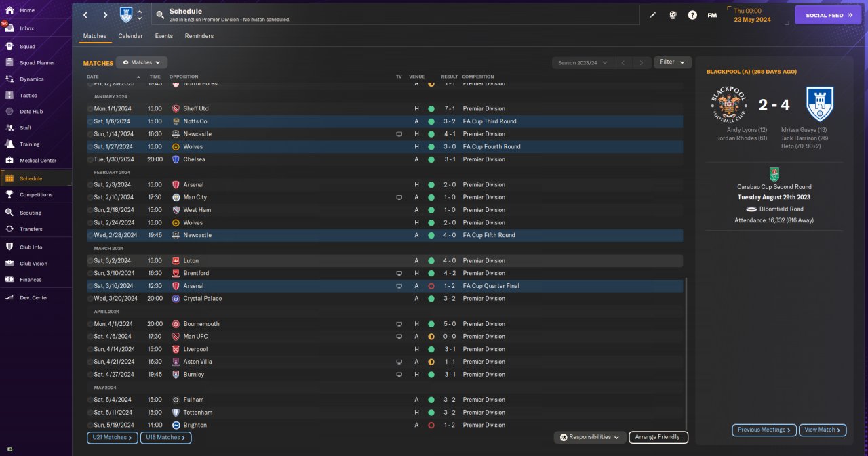Switch to the Events tab

163,36
